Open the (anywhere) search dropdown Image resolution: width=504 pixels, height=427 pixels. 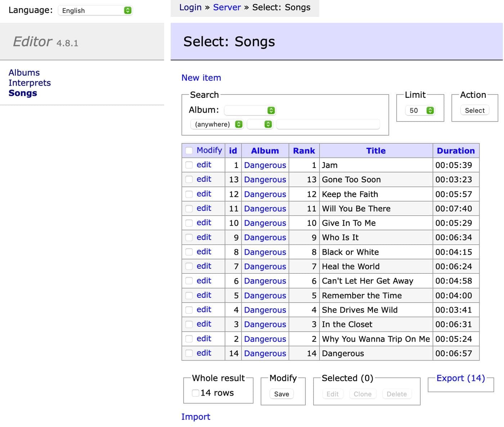click(217, 124)
